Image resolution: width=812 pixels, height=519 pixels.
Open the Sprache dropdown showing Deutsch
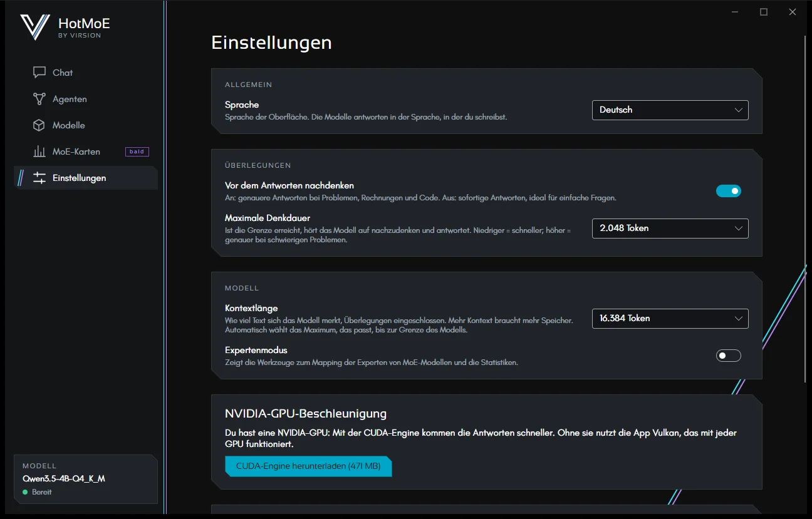pos(670,110)
